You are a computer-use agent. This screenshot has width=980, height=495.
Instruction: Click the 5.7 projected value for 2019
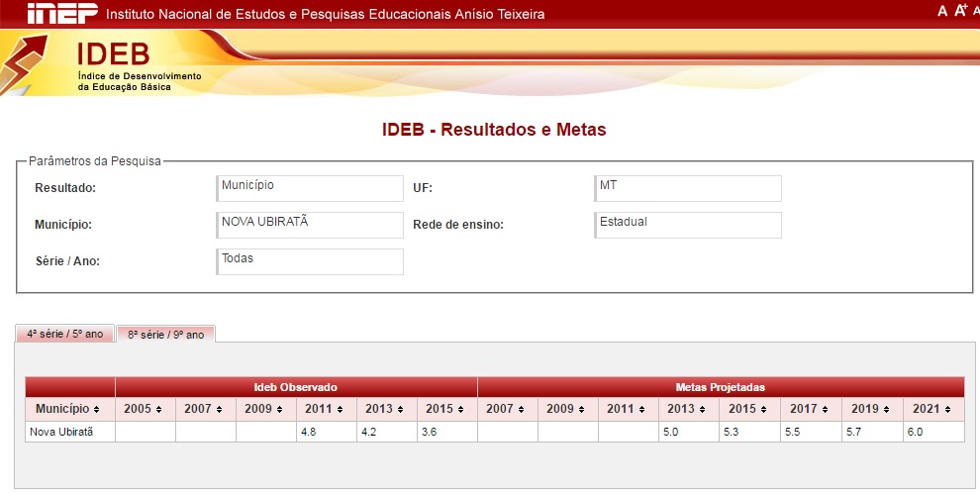coord(853,432)
